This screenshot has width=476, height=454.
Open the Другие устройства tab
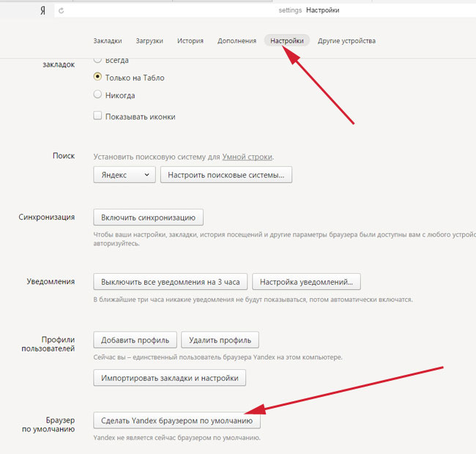click(346, 41)
